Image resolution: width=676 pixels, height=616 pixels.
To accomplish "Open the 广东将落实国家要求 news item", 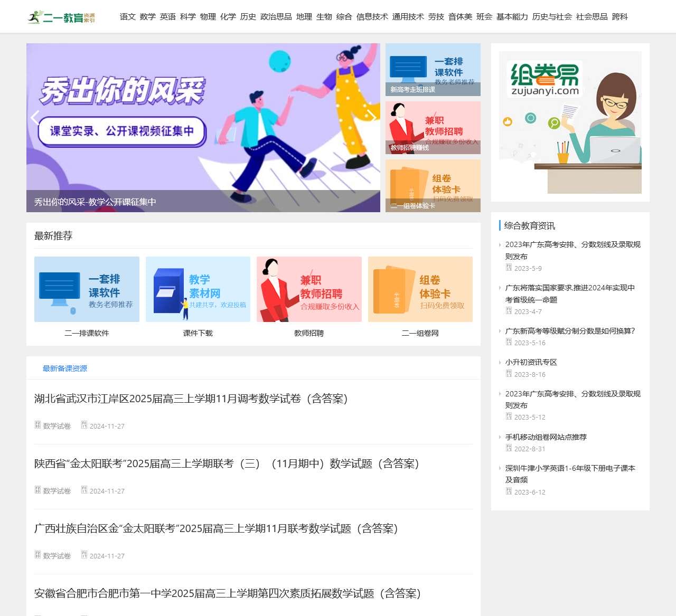I will (570, 293).
